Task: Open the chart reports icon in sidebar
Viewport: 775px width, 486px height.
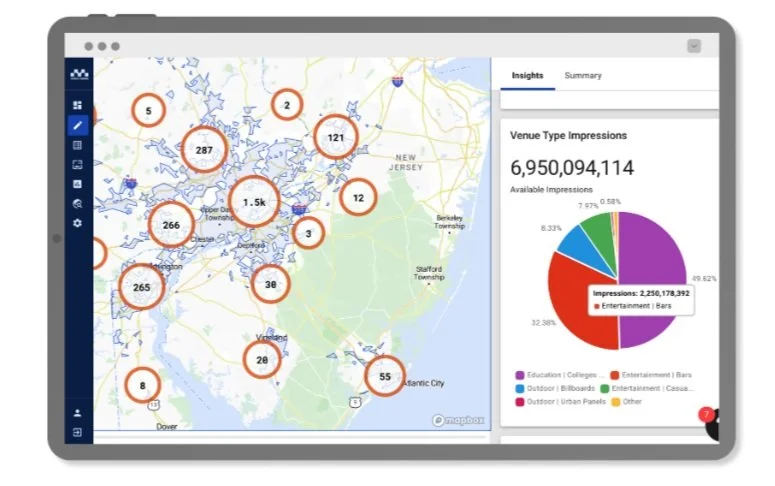Action: (x=78, y=184)
